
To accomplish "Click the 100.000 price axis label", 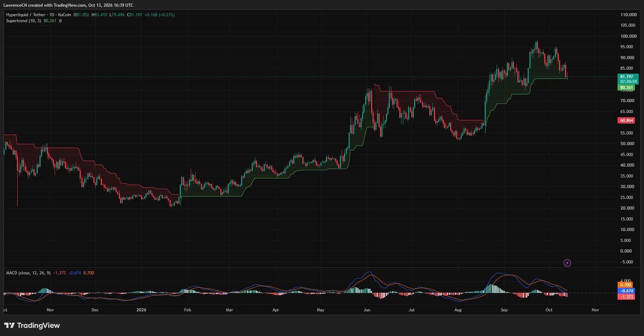I will pyautogui.click(x=628, y=36).
